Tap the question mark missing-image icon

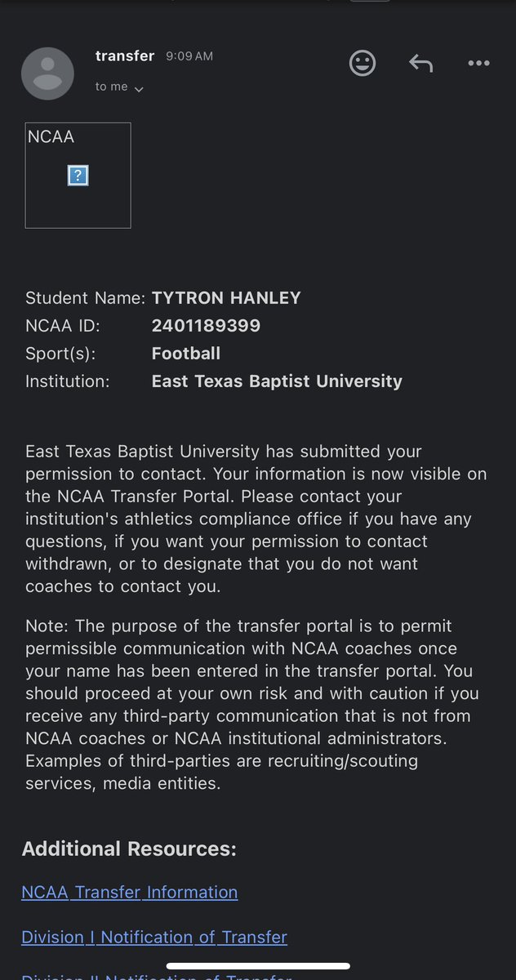point(78,175)
